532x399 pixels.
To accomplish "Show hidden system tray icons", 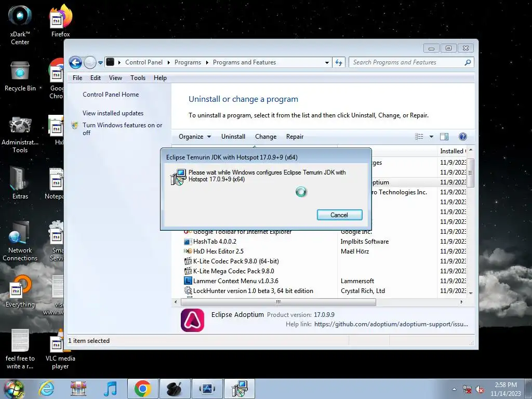I will pyautogui.click(x=454, y=390).
